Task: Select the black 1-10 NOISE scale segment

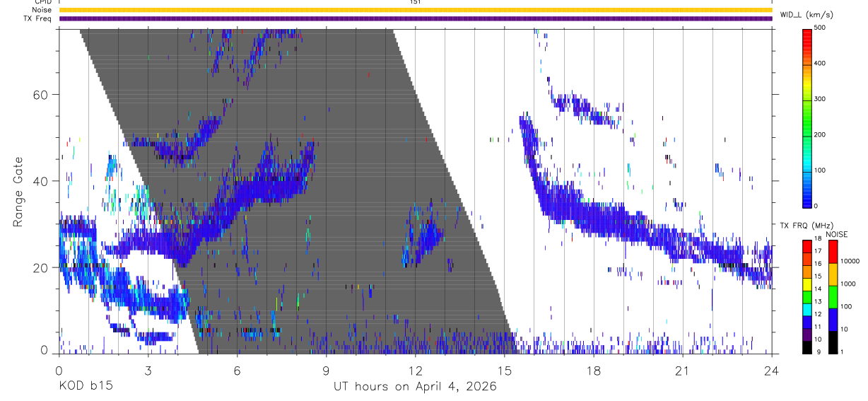Action: [833, 342]
